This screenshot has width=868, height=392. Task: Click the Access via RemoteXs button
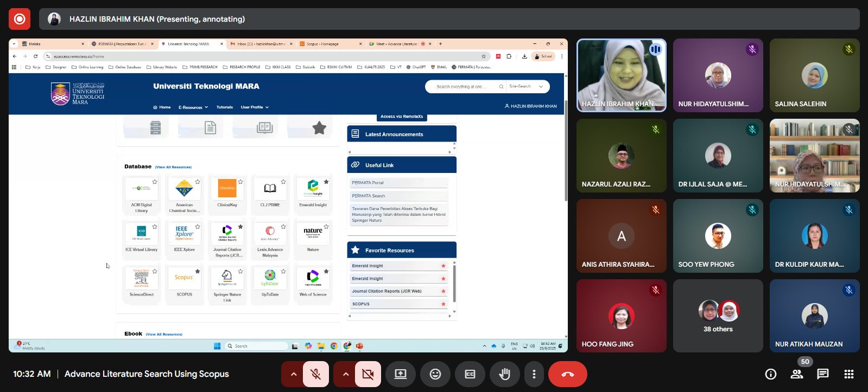[x=402, y=117]
